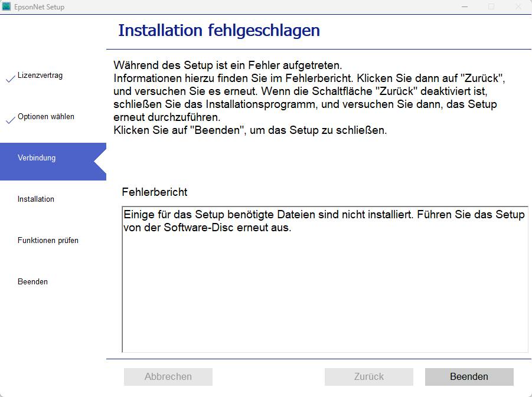Select the Beenden step in sidebar
The height and width of the screenshot is (397, 532).
click(32, 281)
